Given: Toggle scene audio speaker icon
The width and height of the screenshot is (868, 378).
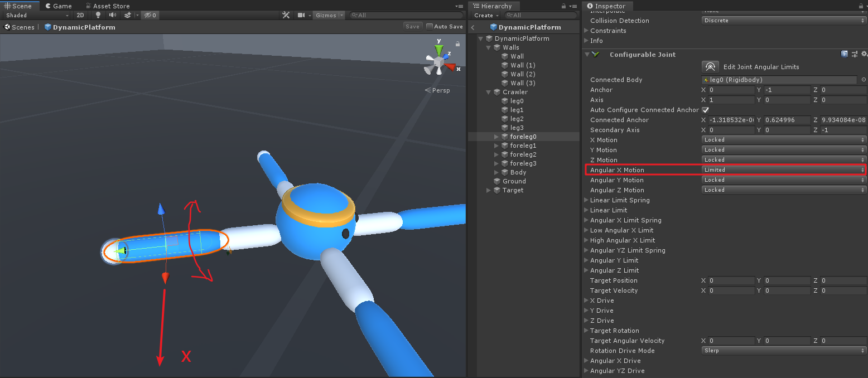Looking at the screenshot, I should [113, 15].
